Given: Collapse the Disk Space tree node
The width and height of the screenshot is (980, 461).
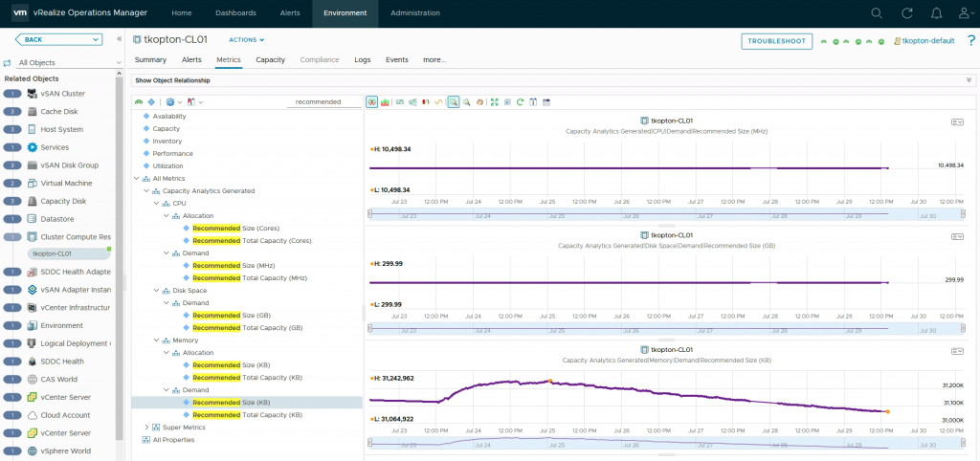Looking at the screenshot, I should click(x=157, y=291).
